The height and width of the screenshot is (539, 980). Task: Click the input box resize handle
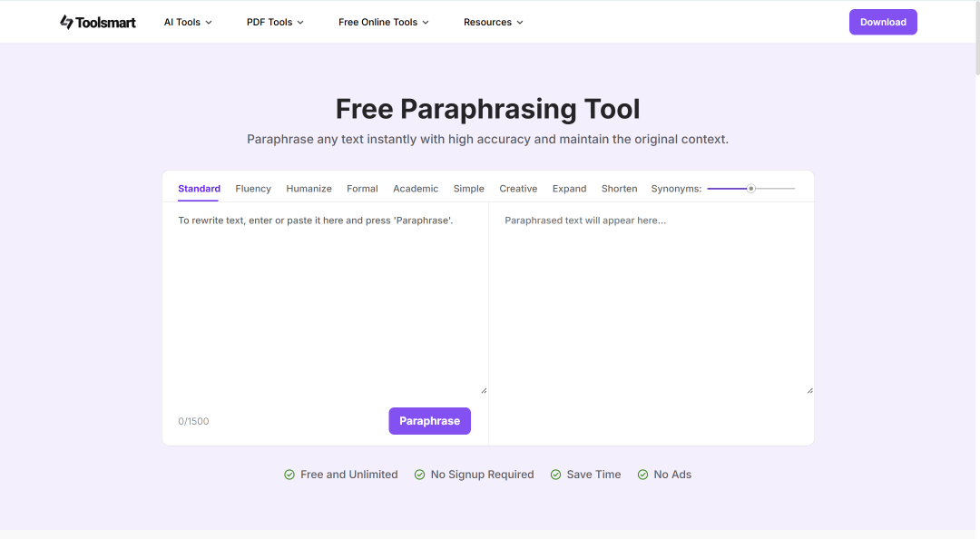pos(484,390)
